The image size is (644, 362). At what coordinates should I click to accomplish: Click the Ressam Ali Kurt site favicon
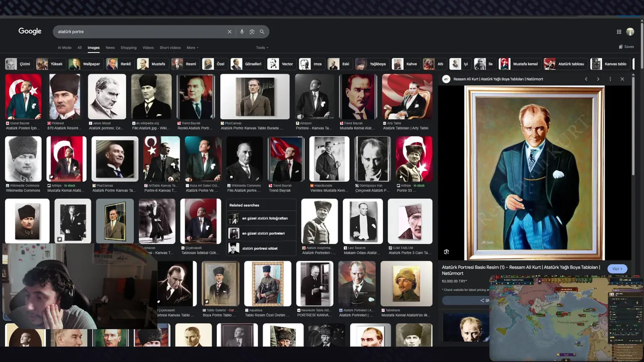[x=446, y=79]
